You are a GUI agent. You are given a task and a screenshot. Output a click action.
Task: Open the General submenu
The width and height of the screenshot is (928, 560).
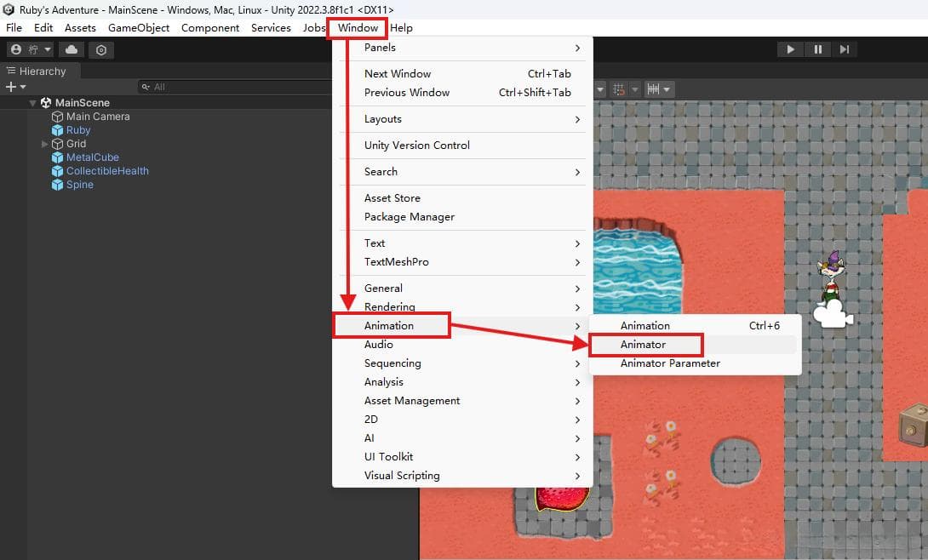[x=462, y=289]
